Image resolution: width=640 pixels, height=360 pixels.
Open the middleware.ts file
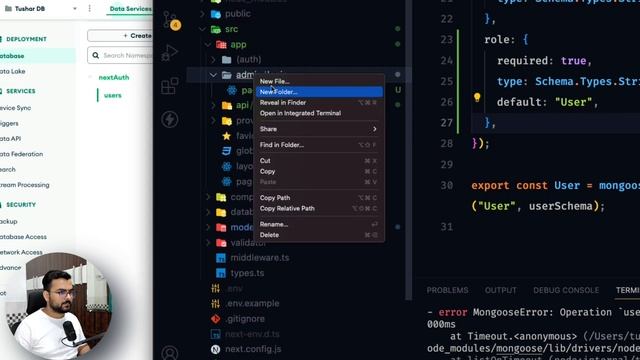point(260,258)
